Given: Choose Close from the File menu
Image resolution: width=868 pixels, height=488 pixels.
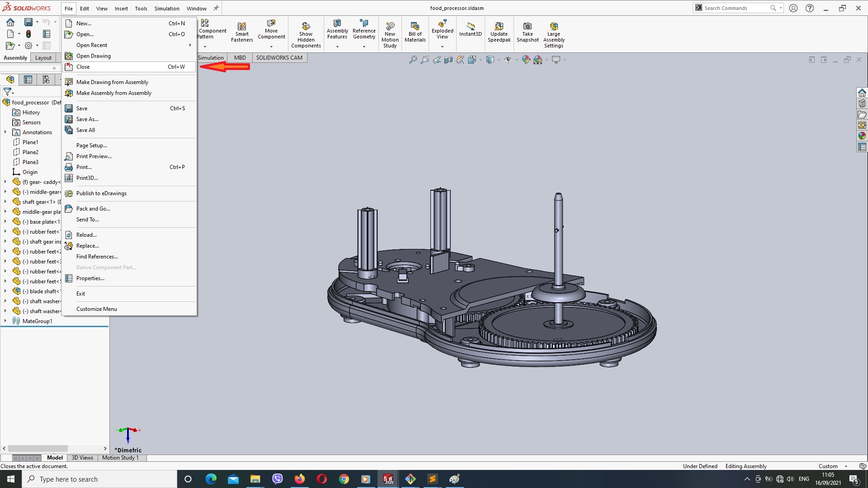Looking at the screenshot, I should coord(129,67).
